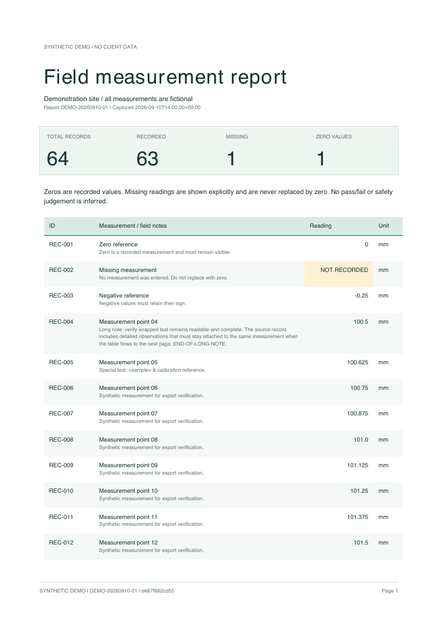The width and height of the screenshot is (438, 620).
Task: Click the Zero Values count card
Action: pos(353,151)
